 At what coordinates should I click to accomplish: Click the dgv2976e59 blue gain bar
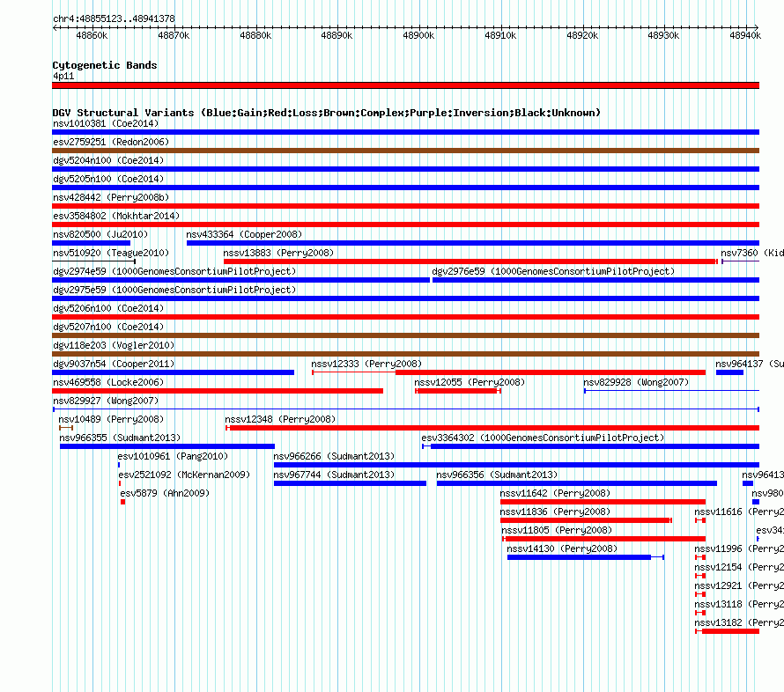click(595, 280)
